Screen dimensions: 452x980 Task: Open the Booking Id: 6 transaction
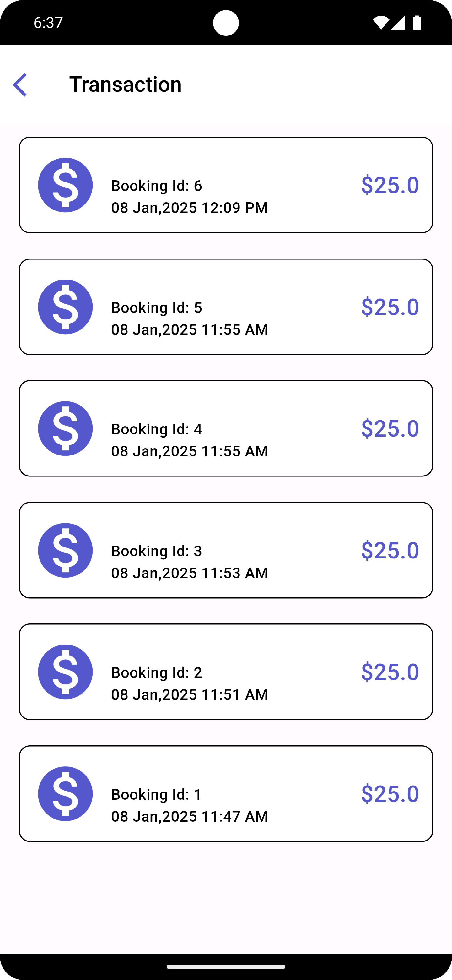226,185
